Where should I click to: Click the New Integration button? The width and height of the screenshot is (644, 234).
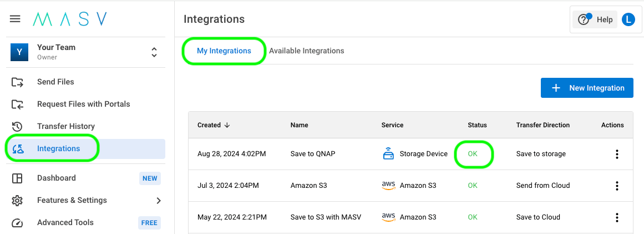coord(587,88)
